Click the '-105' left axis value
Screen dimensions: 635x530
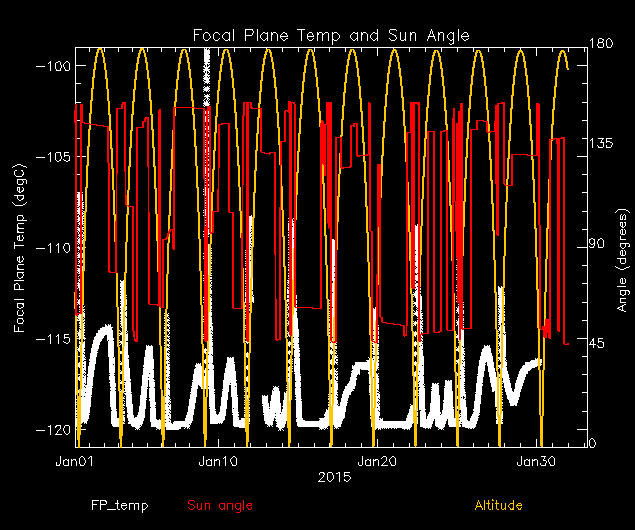pos(53,156)
